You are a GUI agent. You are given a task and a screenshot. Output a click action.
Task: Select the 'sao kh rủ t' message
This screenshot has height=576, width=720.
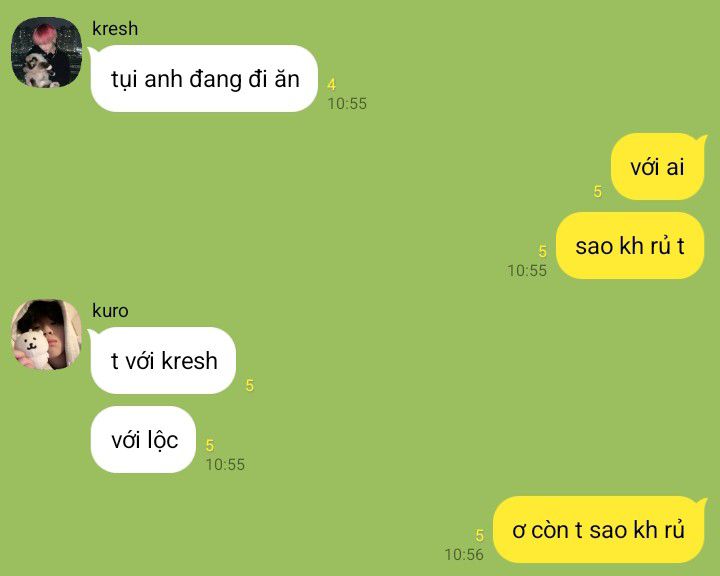click(630, 246)
